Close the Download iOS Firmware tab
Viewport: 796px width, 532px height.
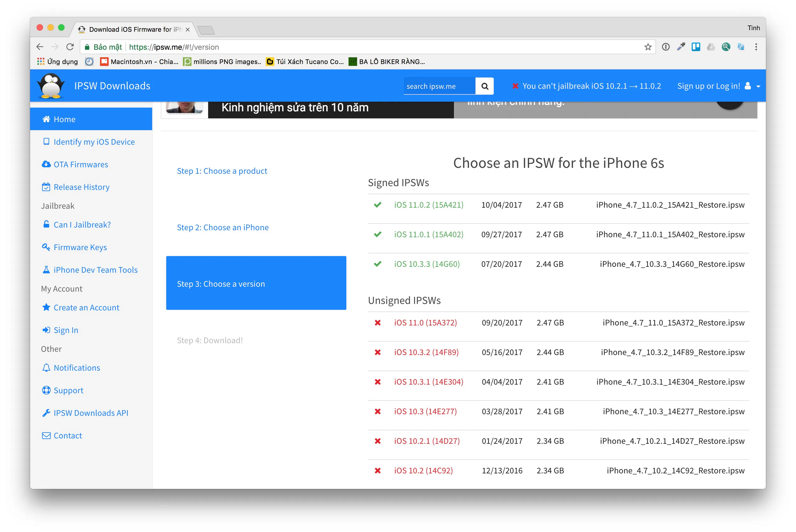coord(187,30)
